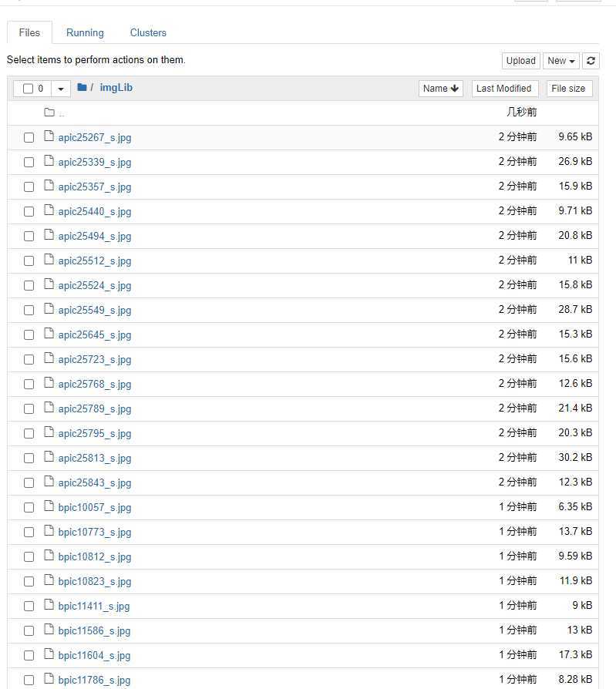Open the New dropdown menu

pos(561,61)
